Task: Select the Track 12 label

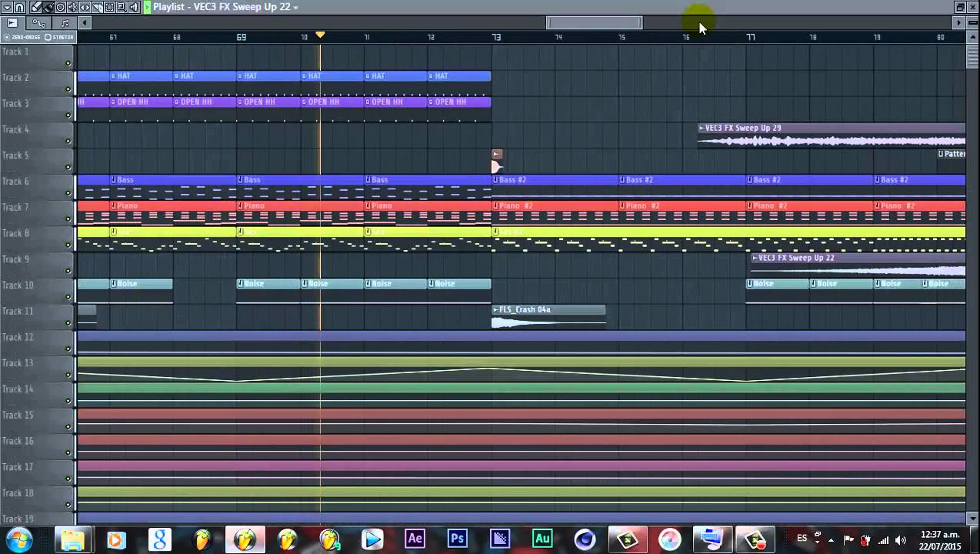Action: click(18, 337)
